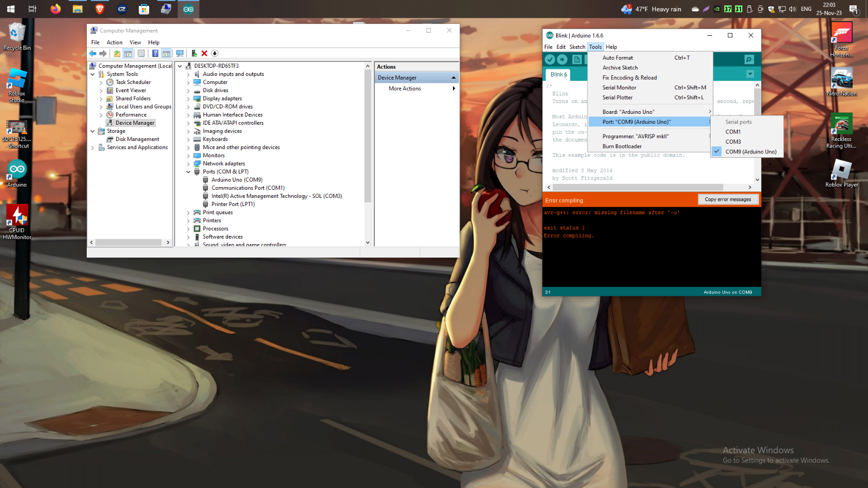The image size is (868, 488).
Task: Open Nitro Nation desktop icon
Action: [841, 82]
